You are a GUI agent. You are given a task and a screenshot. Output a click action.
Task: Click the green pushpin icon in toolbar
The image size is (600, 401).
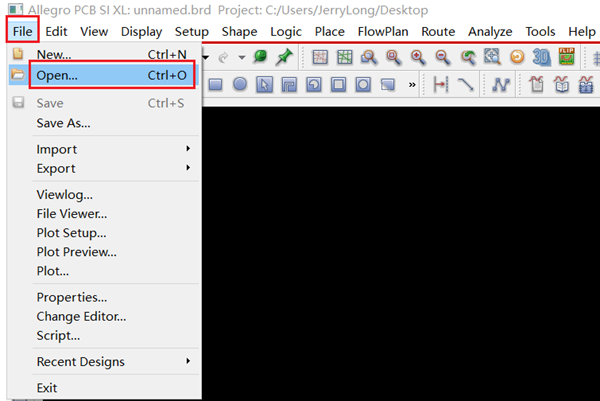click(x=283, y=58)
